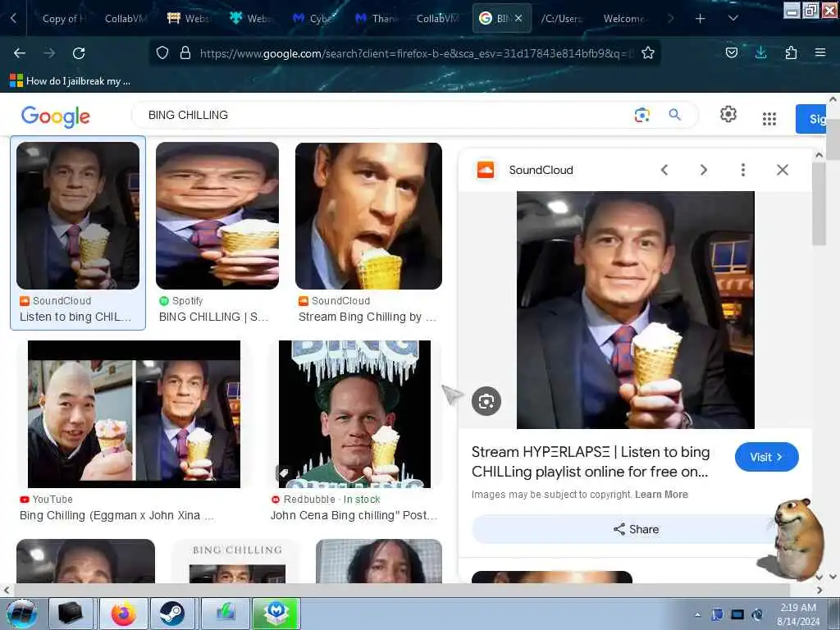
Task: Click the Google logo
Action: 56,116
